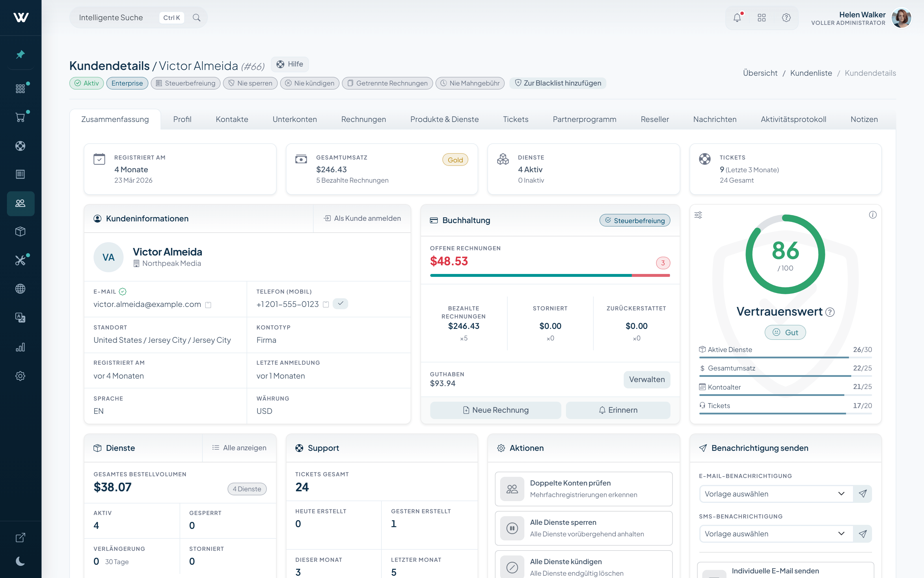
Task: Open the customers sidebar icon
Action: (21, 203)
